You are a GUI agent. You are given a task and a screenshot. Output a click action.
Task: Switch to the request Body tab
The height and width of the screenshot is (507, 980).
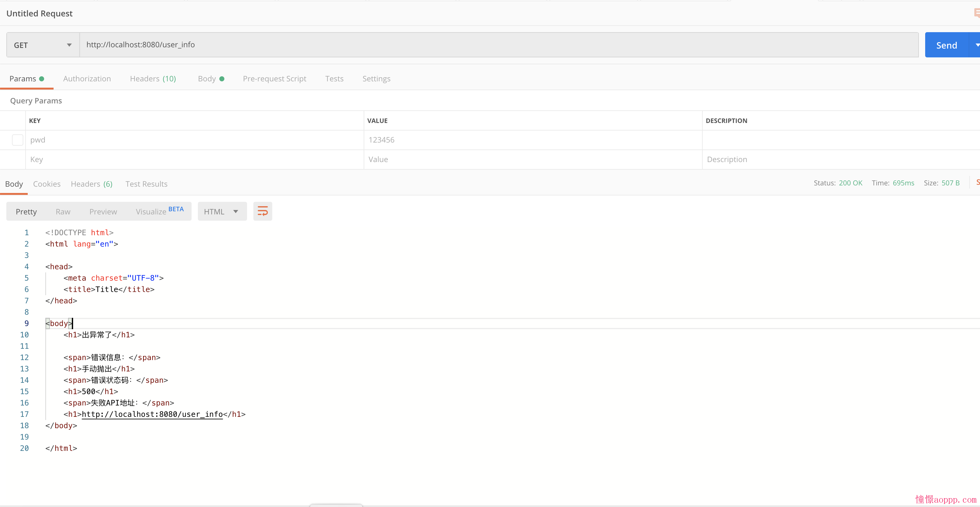211,79
